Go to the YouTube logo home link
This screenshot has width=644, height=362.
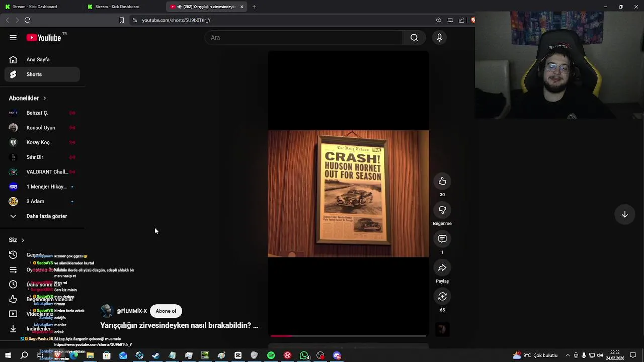coord(44,38)
